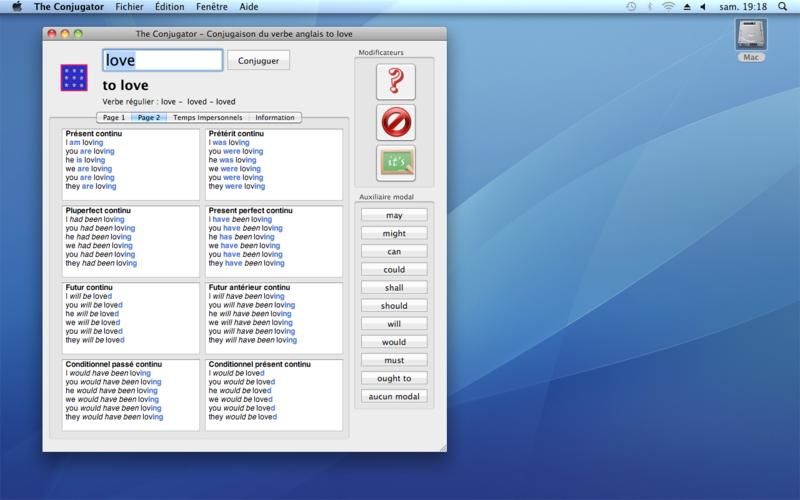This screenshot has height=500, width=800.
Task: Switch to the Page 1 tab
Action: pos(114,118)
